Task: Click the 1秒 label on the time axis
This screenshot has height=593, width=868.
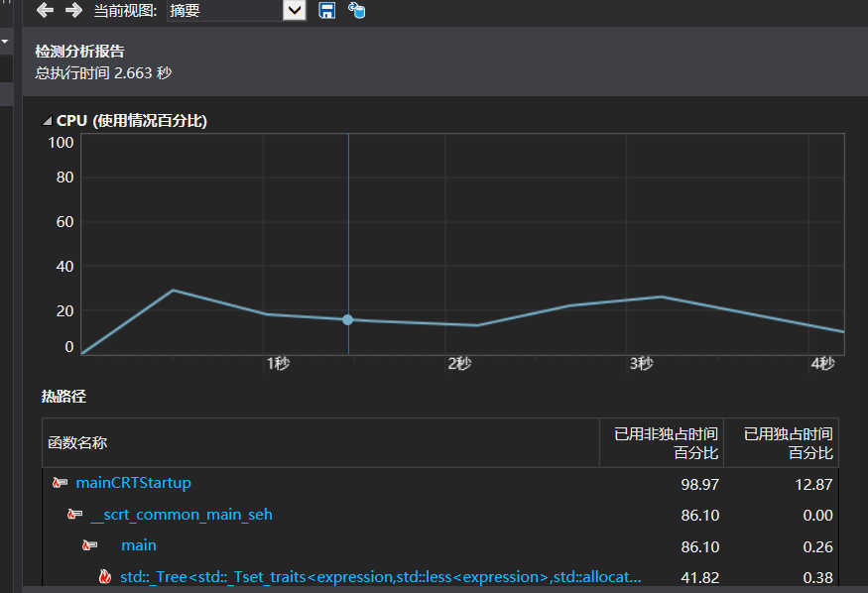Action: [x=278, y=363]
